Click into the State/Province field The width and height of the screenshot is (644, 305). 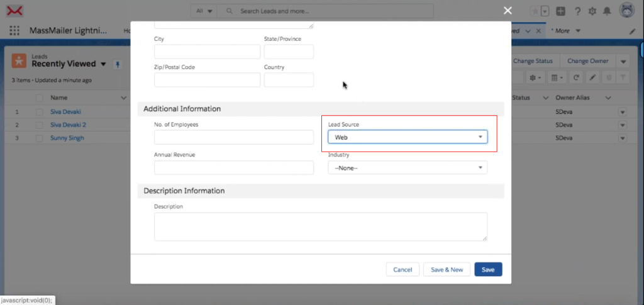coord(289,52)
